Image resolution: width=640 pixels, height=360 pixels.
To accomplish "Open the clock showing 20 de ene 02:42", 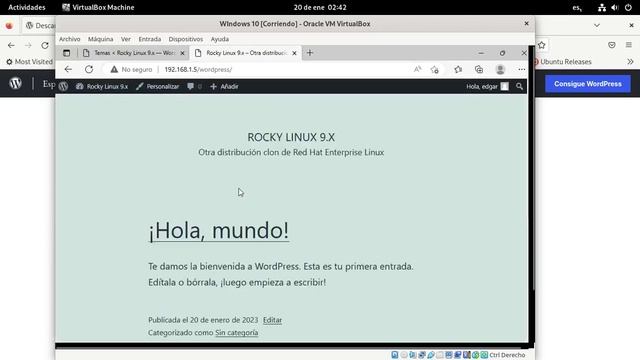I will pyautogui.click(x=320, y=7).
